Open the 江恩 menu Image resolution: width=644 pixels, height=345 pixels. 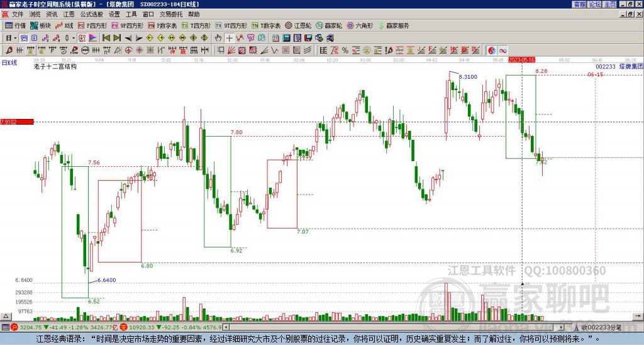[69, 14]
